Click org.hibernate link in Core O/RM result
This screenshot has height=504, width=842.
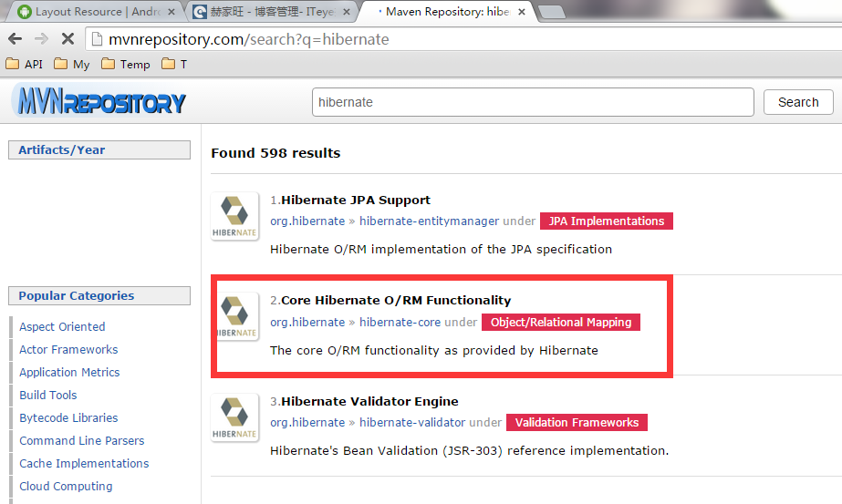[307, 322]
